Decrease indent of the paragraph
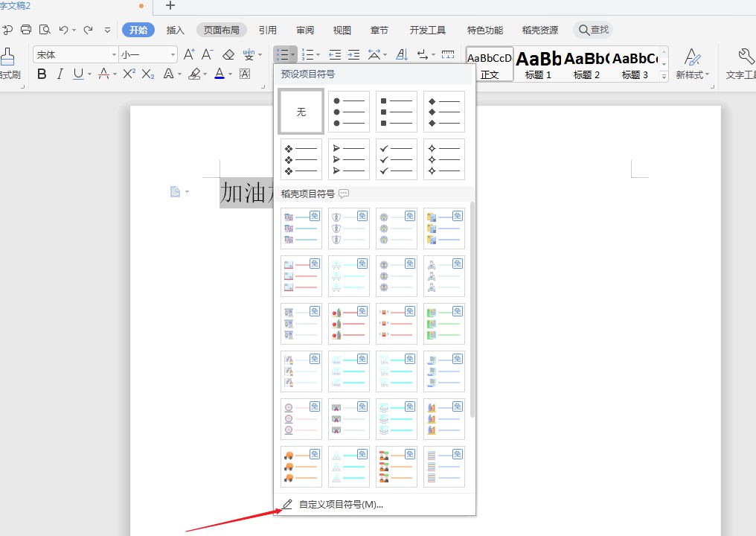756x536 pixels. click(x=335, y=54)
